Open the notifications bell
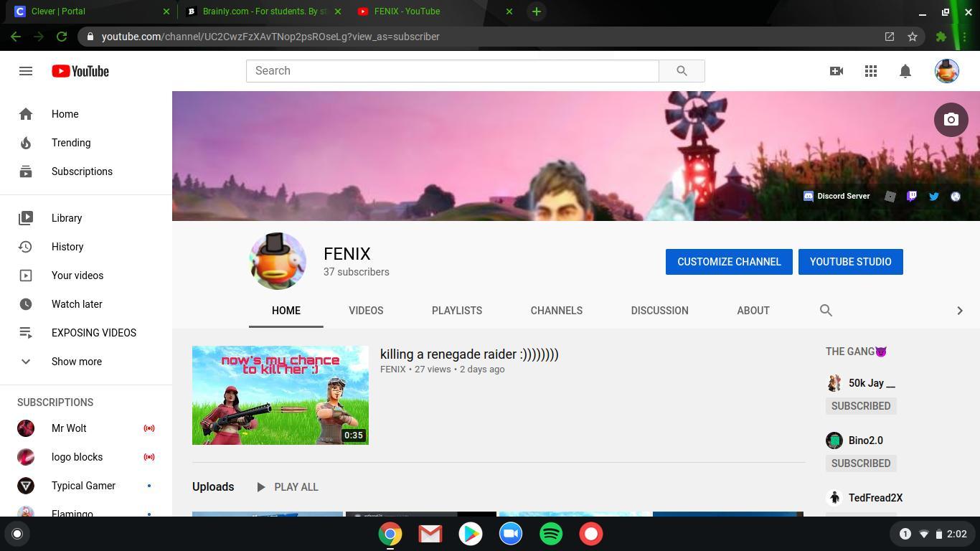 click(x=905, y=71)
